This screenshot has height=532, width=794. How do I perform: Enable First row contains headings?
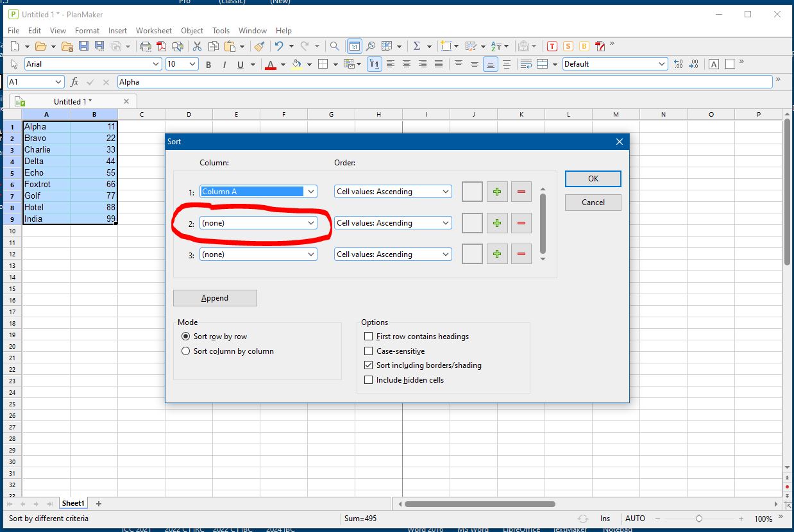coord(368,337)
